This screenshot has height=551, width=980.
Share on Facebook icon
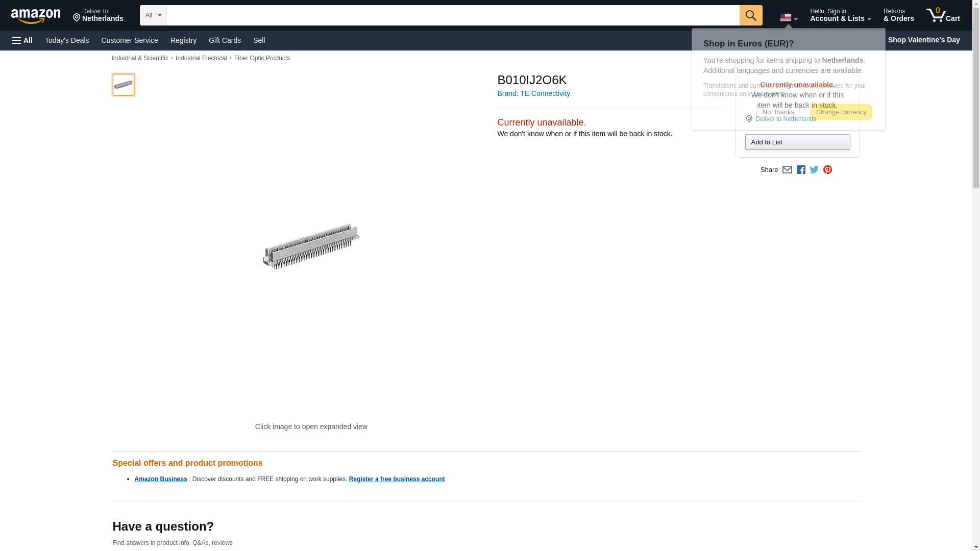(801, 170)
